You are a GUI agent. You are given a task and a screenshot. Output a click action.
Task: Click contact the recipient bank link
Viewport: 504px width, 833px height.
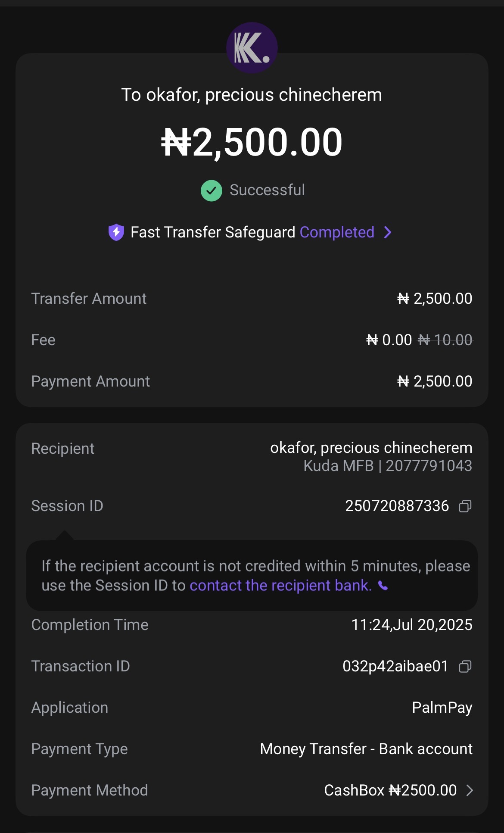[280, 586]
